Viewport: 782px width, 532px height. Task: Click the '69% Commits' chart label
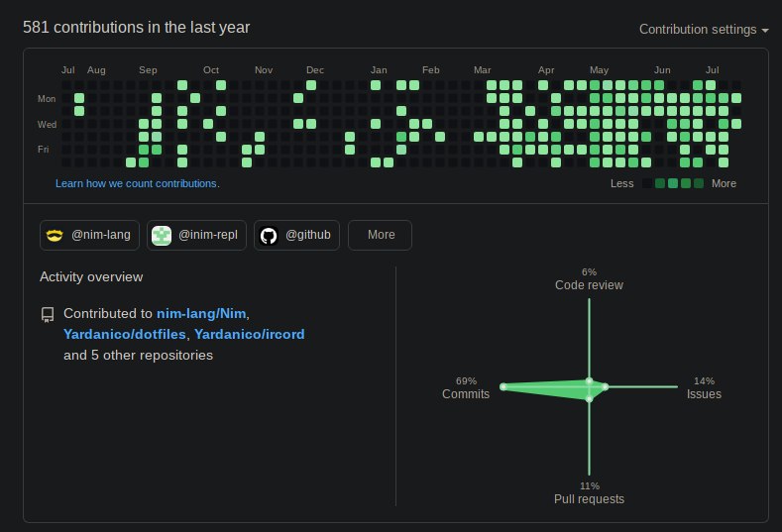click(466, 388)
